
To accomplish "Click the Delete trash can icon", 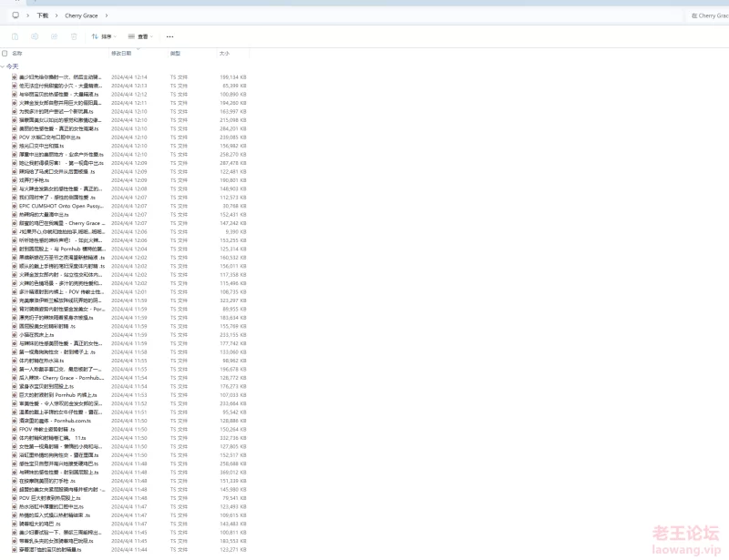I will [x=74, y=36].
